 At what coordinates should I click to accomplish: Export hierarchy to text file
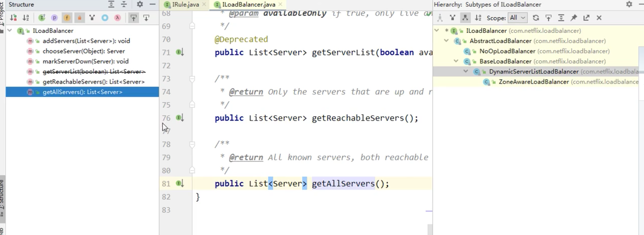[586, 18]
